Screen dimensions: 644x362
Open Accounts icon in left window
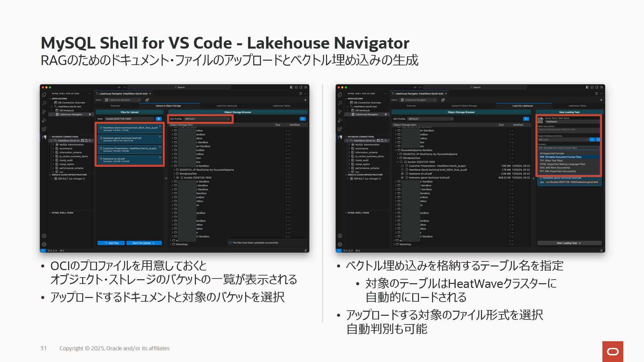tap(44, 236)
